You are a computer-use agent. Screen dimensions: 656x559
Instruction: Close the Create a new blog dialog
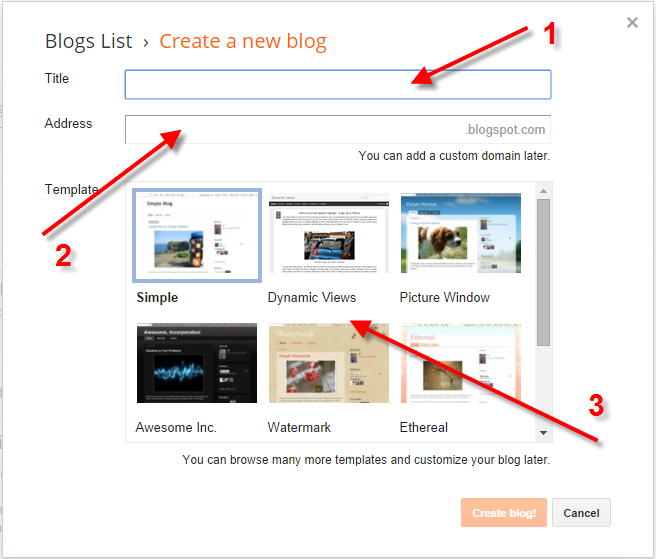pos(632,22)
